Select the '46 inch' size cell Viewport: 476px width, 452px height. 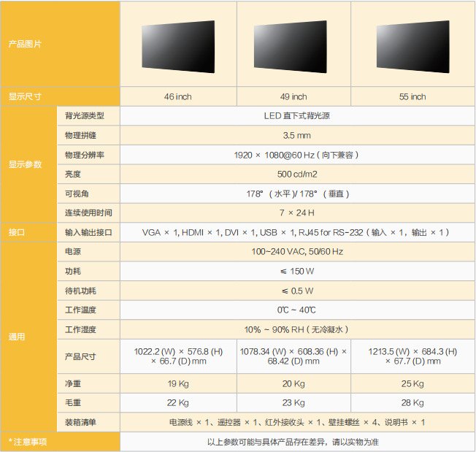pyautogui.click(x=178, y=96)
